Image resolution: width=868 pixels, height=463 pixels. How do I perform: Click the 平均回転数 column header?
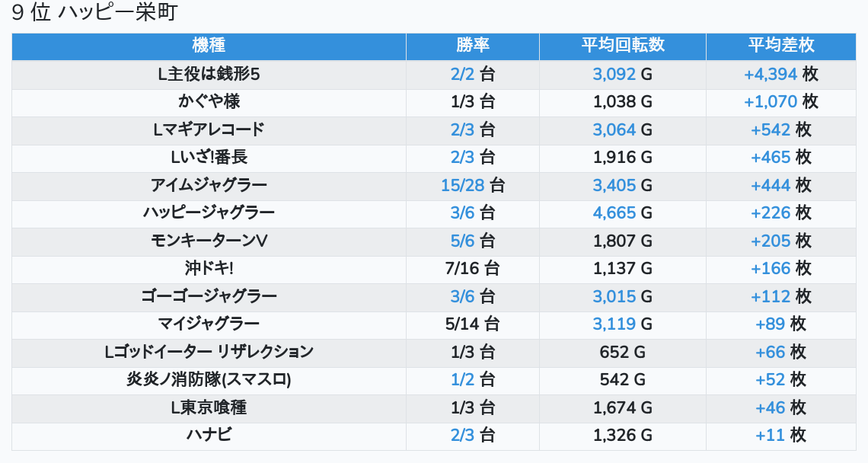[x=622, y=46]
